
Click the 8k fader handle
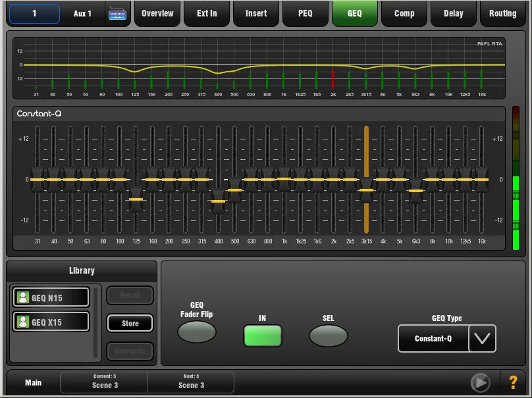tap(432, 180)
